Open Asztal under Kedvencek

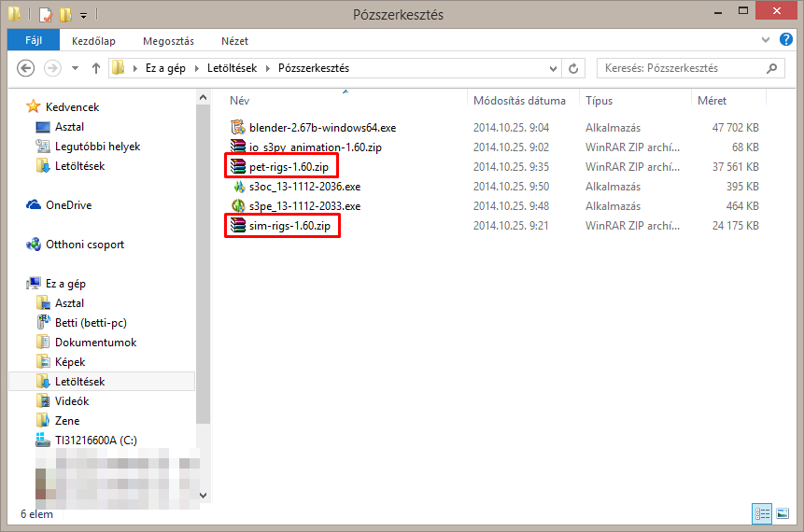[x=69, y=127]
